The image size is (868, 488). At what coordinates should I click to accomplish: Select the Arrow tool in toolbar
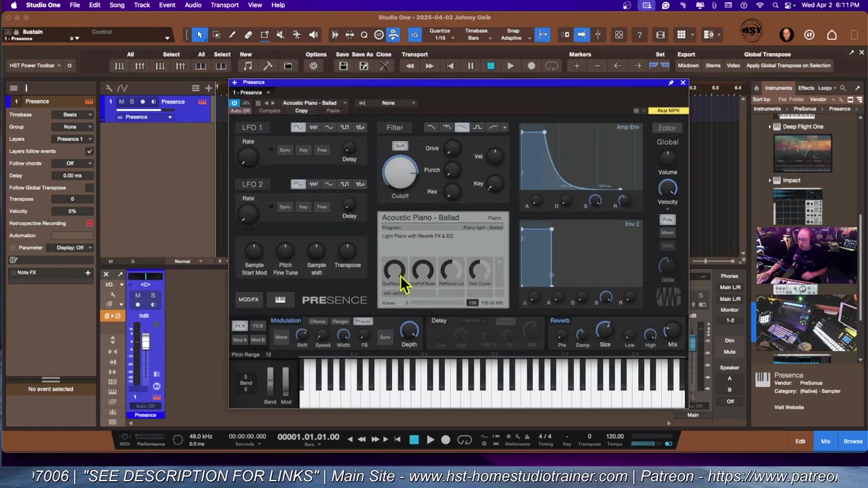(199, 35)
